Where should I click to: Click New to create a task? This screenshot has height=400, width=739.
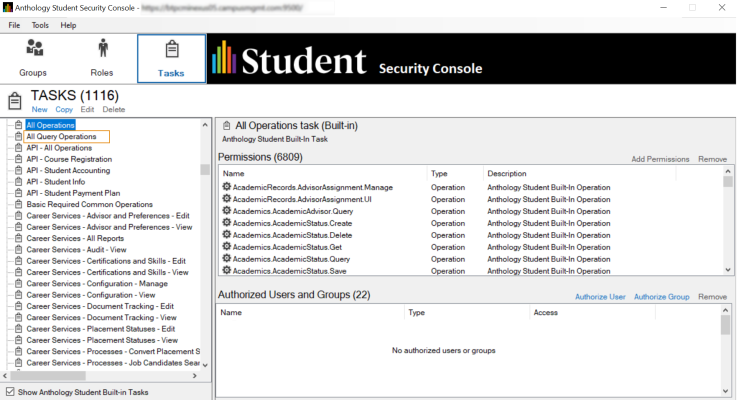pyautogui.click(x=40, y=109)
